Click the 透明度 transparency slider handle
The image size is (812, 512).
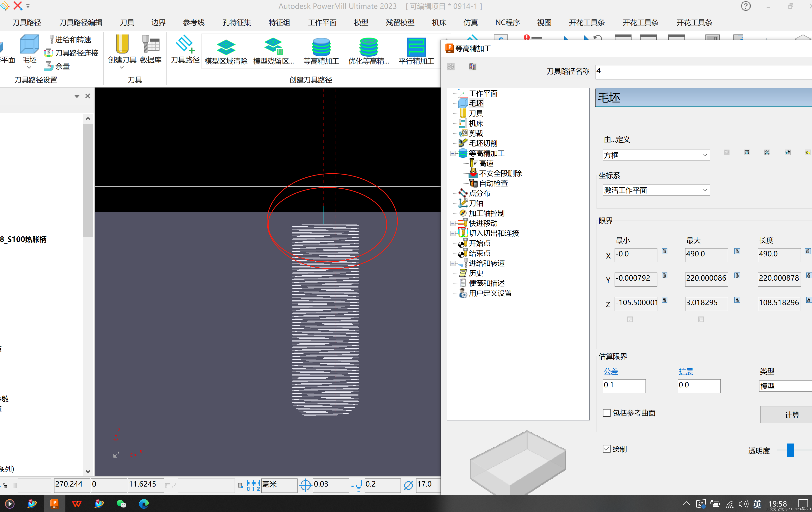(x=790, y=450)
